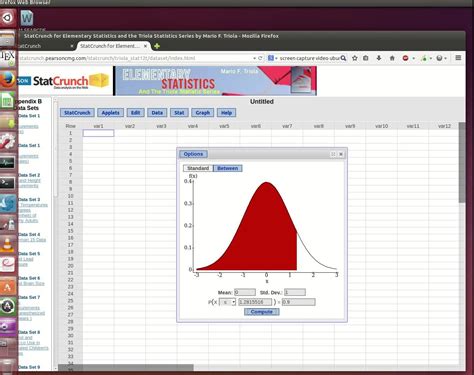474x375 pixels.
Task: Close the StatCrunch for Element... tab
Action: [145, 46]
